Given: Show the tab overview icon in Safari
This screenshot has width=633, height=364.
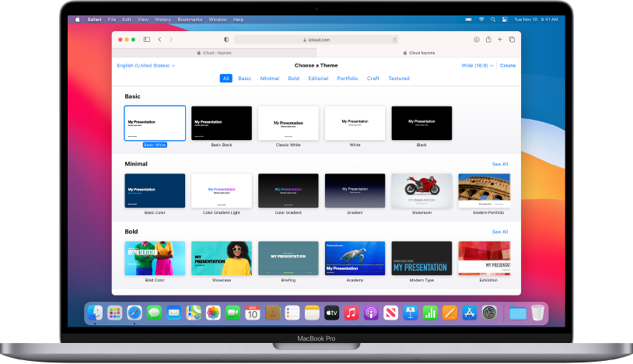Looking at the screenshot, I should 512,40.
